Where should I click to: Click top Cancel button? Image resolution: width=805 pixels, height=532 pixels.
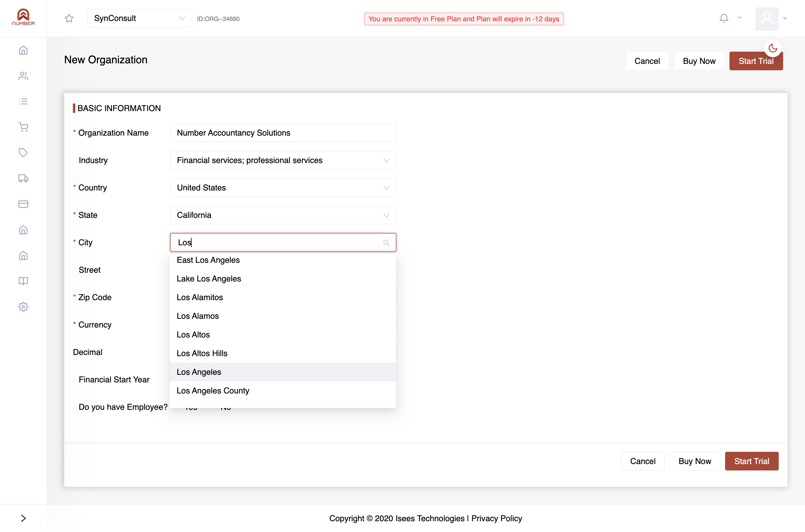pyautogui.click(x=647, y=61)
